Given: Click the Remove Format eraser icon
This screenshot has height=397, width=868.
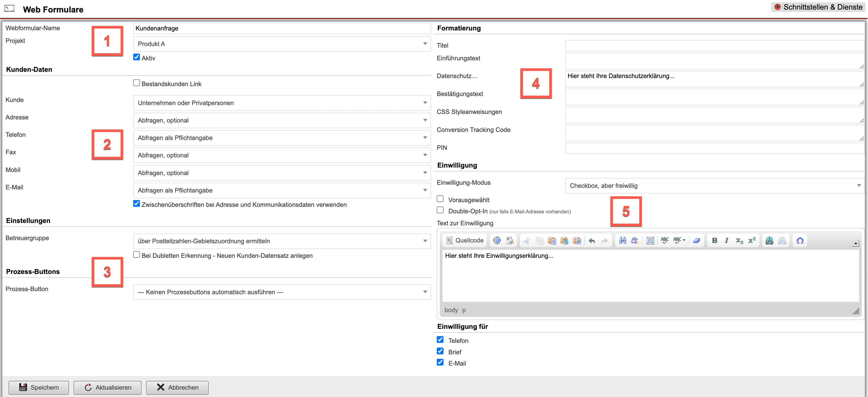Looking at the screenshot, I should click(x=697, y=240).
